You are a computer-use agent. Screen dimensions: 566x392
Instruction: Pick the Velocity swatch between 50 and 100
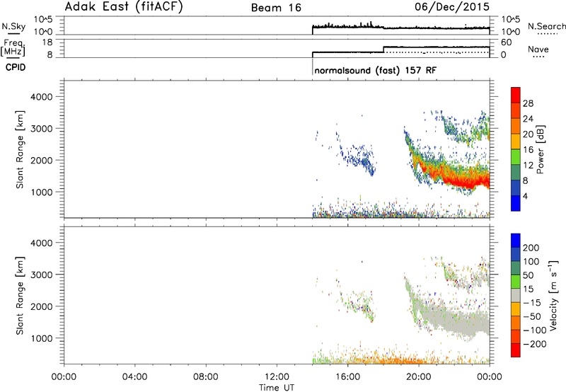click(516, 268)
